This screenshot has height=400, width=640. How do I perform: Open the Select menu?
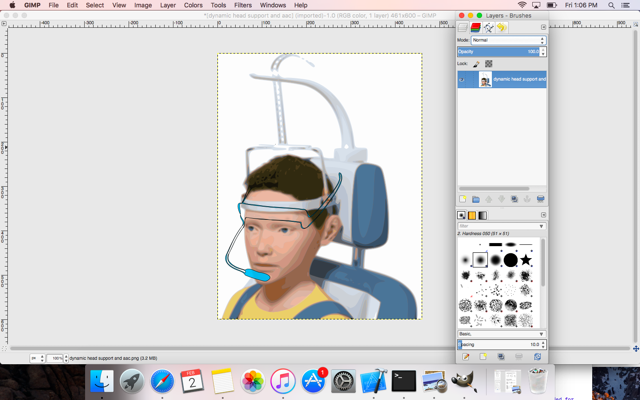coord(95,5)
